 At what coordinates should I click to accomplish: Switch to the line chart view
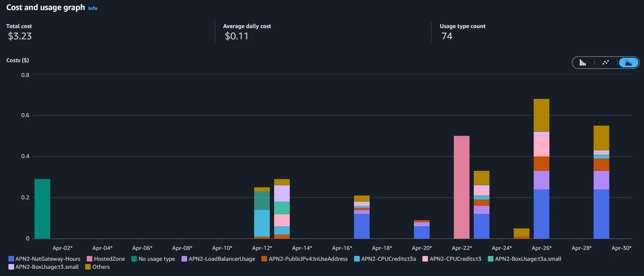click(605, 63)
